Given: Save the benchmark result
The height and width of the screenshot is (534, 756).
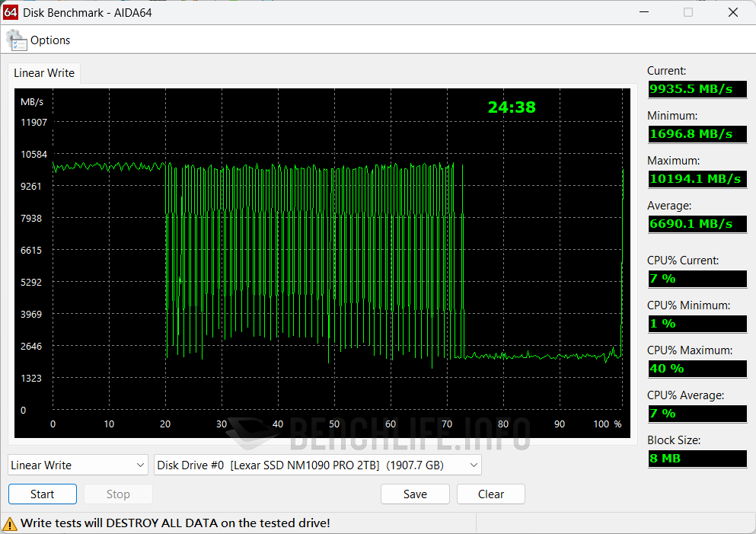Looking at the screenshot, I should click(415, 494).
